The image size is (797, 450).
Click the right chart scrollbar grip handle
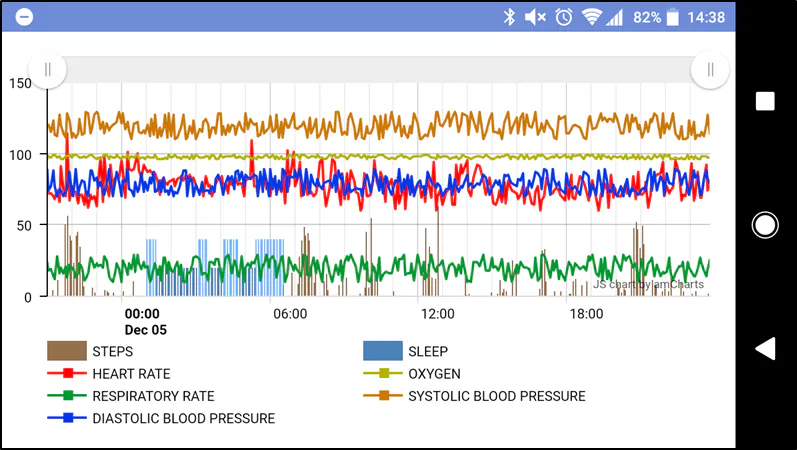point(710,69)
